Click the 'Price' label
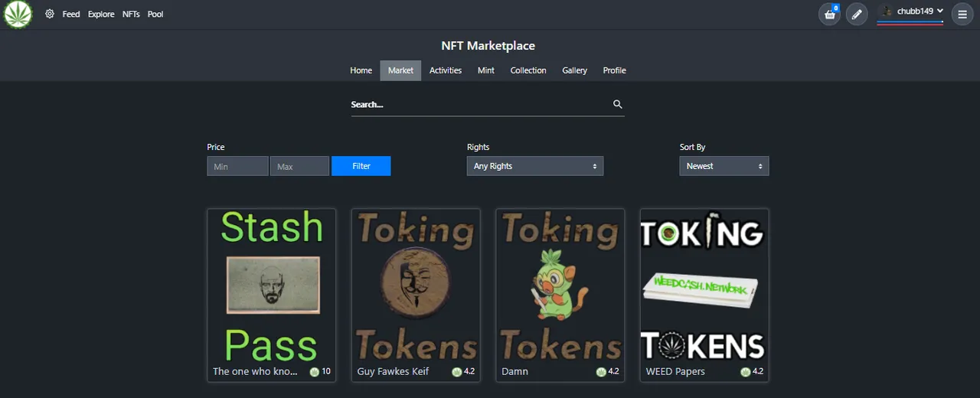This screenshot has width=980, height=398. point(216,147)
